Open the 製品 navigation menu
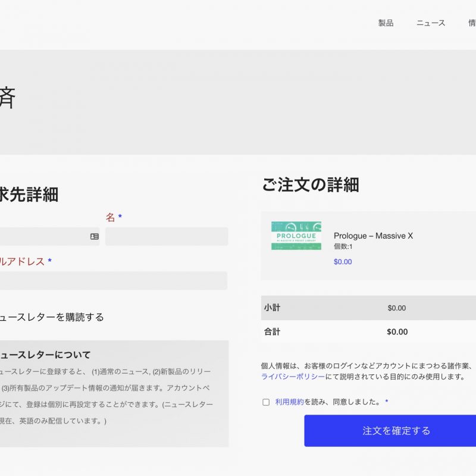This screenshot has width=476, height=476. [386, 23]
